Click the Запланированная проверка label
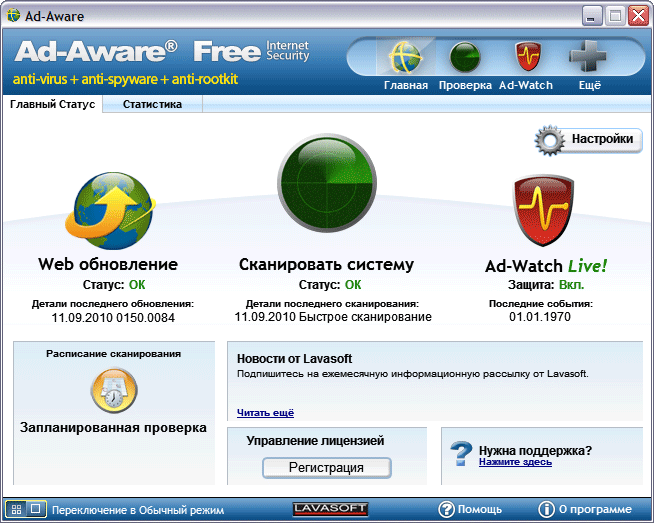654x523 pixels. tap(113, 428)
